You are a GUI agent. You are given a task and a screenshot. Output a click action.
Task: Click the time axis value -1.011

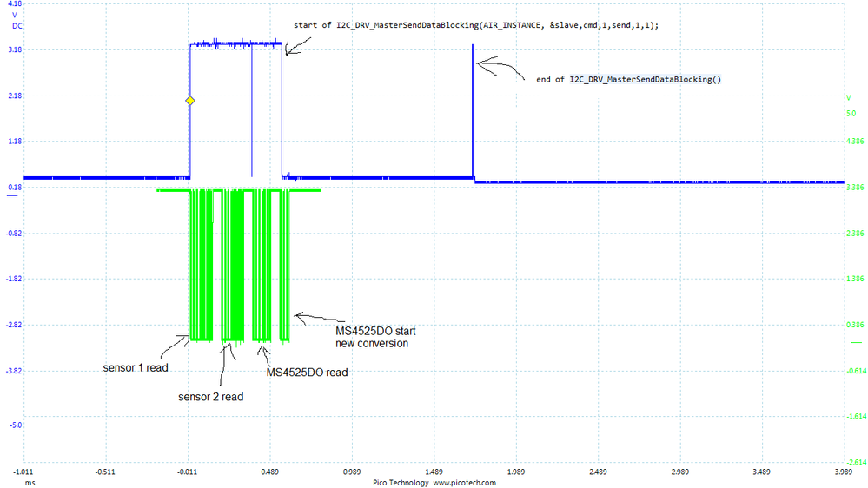23,472
